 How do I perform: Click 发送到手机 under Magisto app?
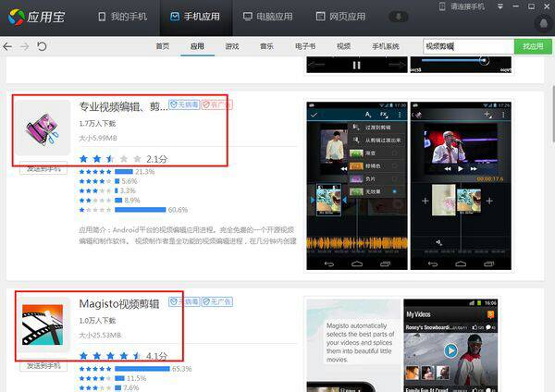click(x=43, y=366)
